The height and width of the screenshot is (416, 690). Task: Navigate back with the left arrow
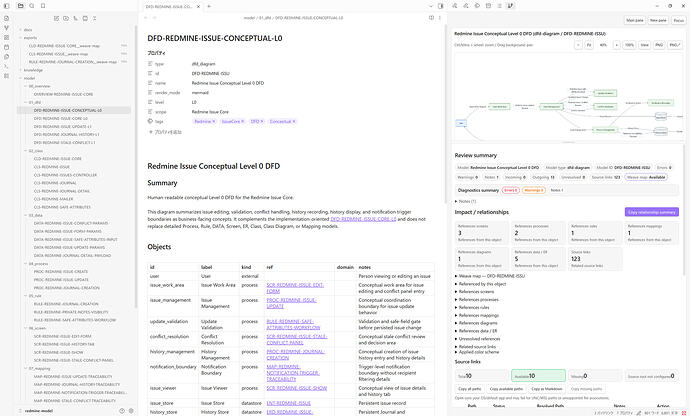pyautogui.click(x=146, y=18)
